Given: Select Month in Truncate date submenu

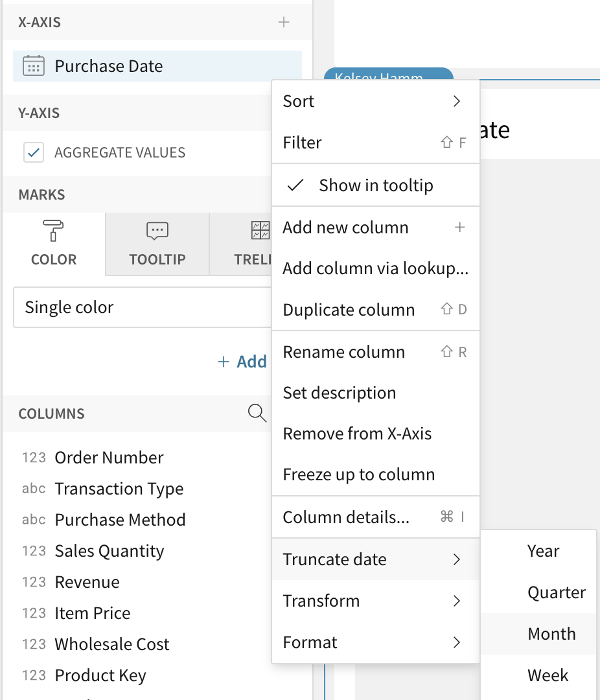Looking at the screenshot, I should pos(551,634).
